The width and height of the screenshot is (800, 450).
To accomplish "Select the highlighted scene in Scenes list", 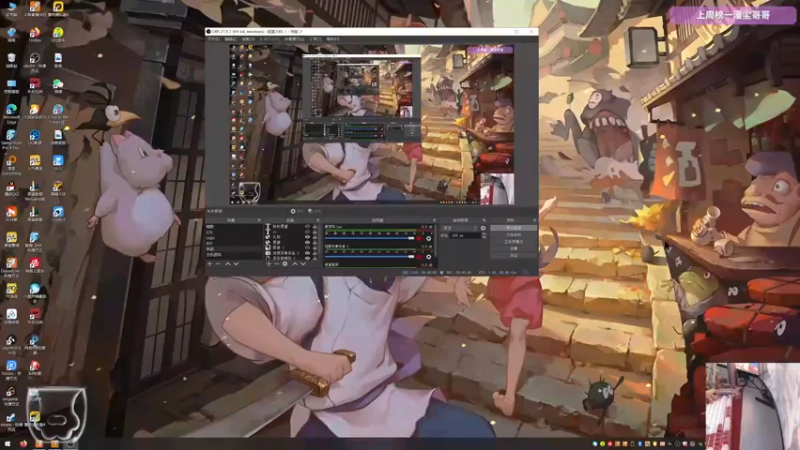I will tap(234, 249).
